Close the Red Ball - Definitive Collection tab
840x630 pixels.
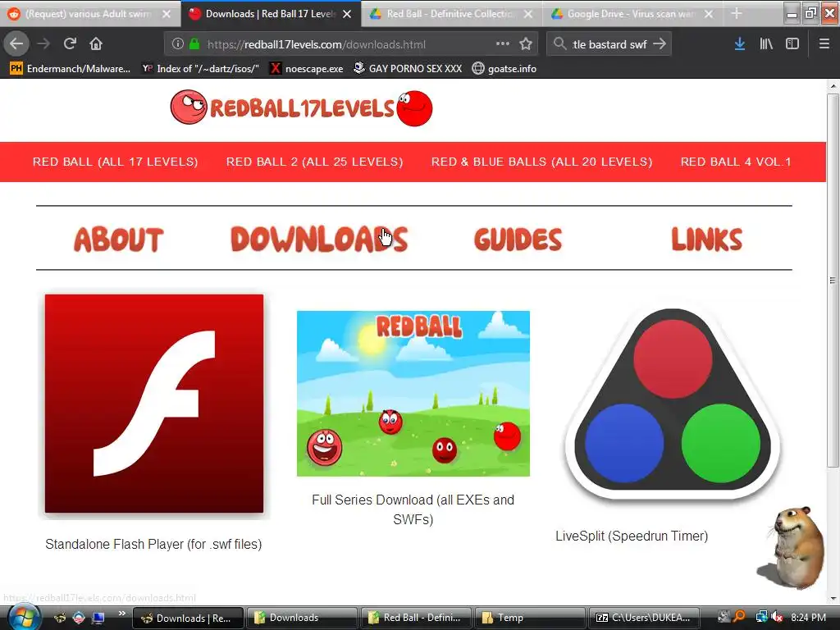point(528,14)
